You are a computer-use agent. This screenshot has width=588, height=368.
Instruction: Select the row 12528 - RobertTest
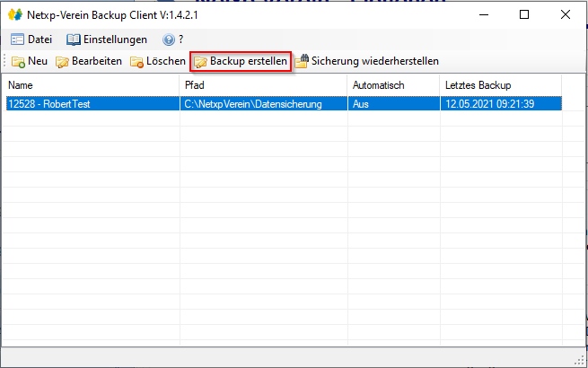pyautogui.click(x=284, y=104)
